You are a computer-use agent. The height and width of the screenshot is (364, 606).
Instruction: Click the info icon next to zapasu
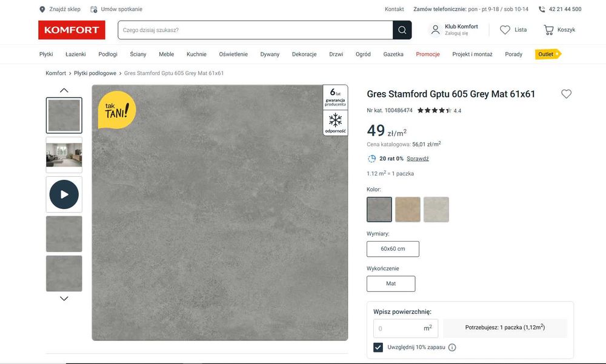452,348
